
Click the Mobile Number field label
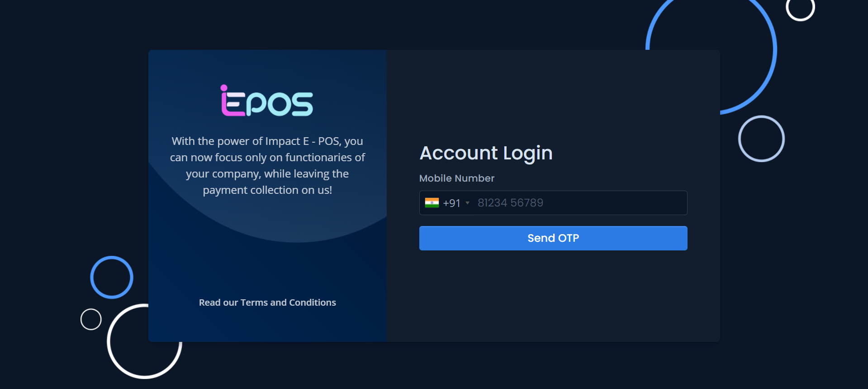click(456, 178)
